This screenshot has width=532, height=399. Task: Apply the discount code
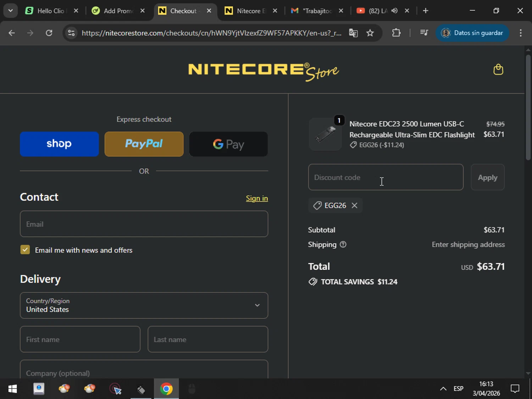click(488, 177)
